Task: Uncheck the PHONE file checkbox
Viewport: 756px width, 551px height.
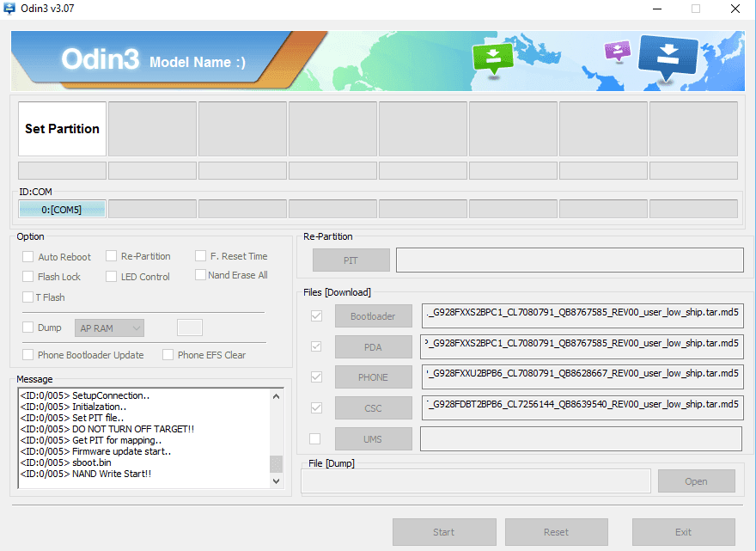Action: [316, 377]
